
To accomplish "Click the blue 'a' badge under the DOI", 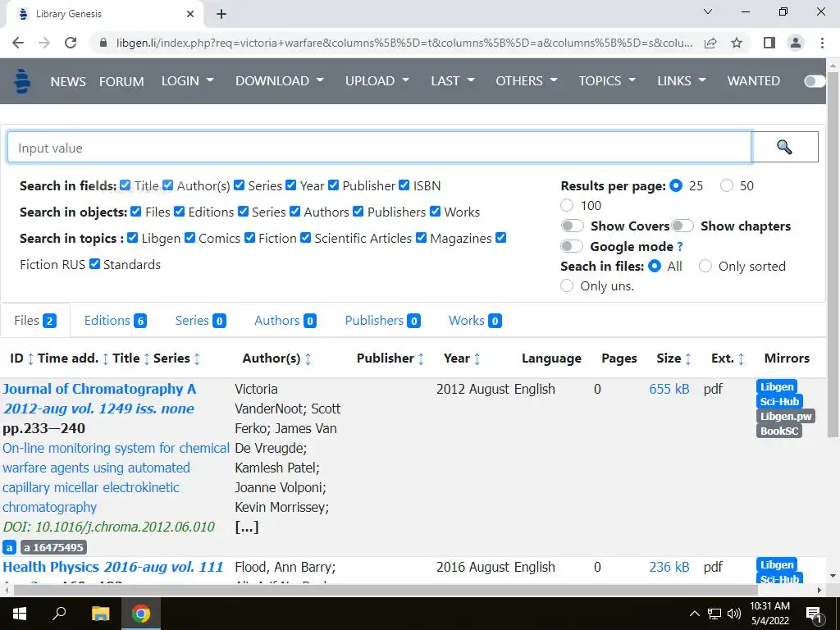I will point(9,547).
